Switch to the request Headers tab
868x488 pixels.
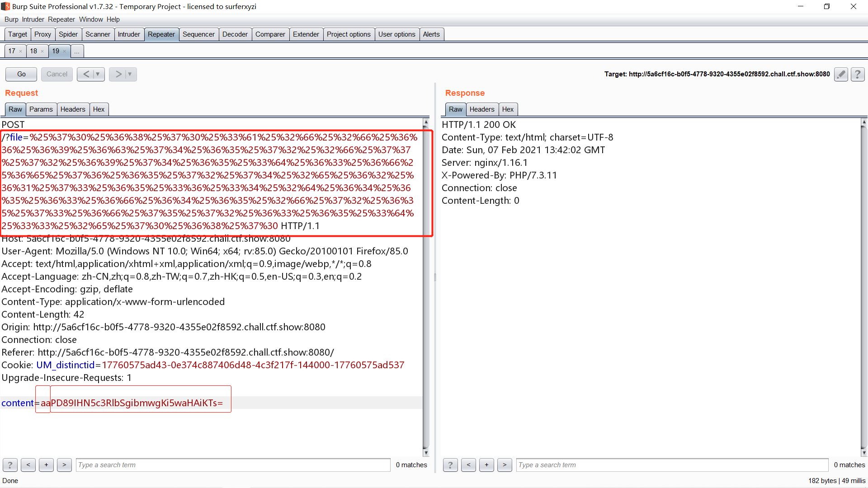click(x=73, y=109)
